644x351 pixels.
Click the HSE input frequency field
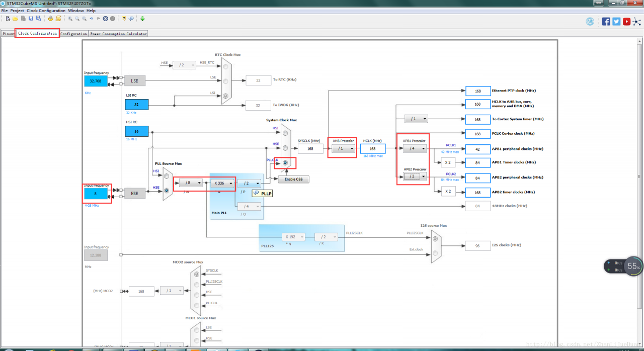pos(96,193)
